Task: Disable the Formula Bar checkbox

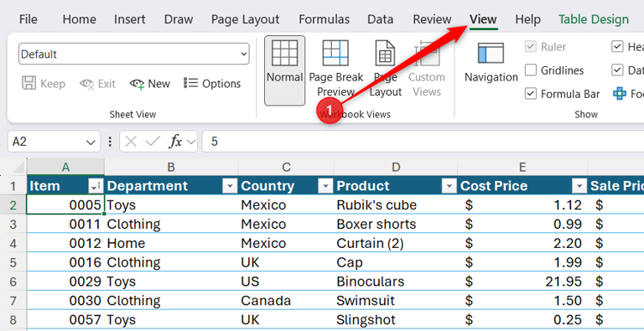Action: click(531, 94)
